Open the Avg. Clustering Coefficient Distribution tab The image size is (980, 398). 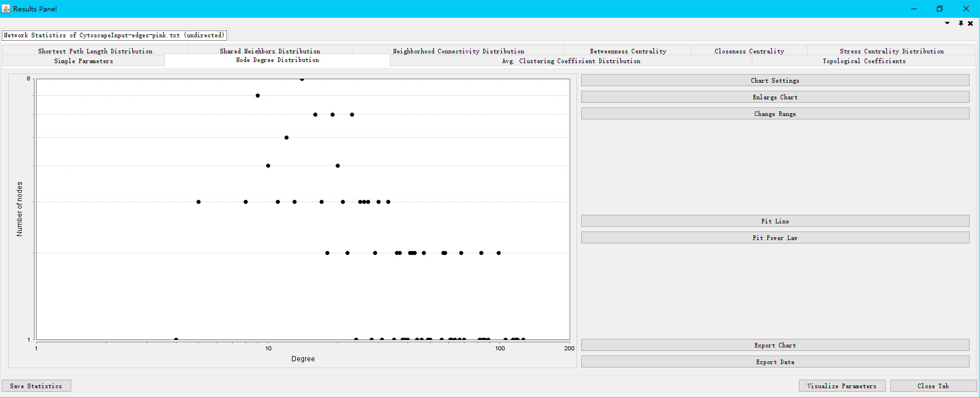pyautogui.click(x=571, y=61)
